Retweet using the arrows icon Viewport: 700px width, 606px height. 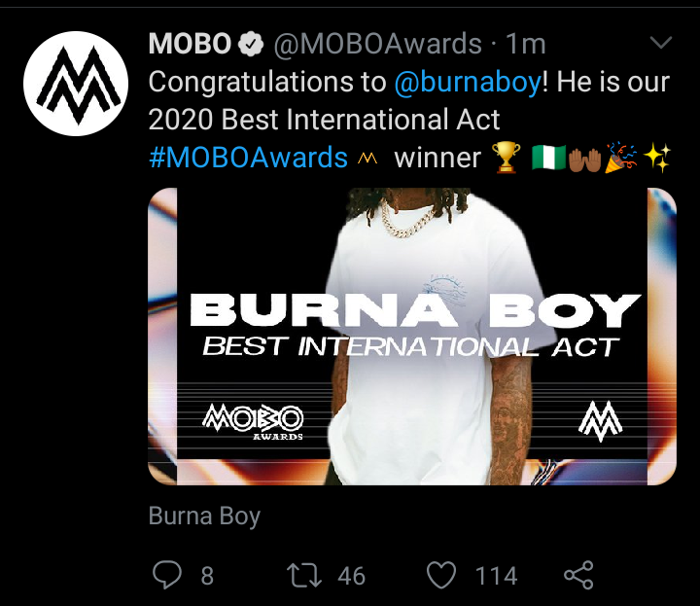(x=304, y=575)
